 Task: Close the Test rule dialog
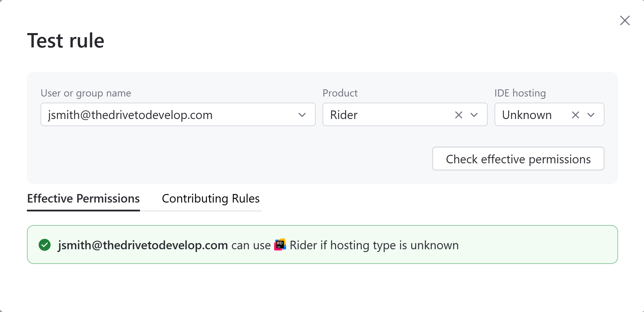point(625,20)
